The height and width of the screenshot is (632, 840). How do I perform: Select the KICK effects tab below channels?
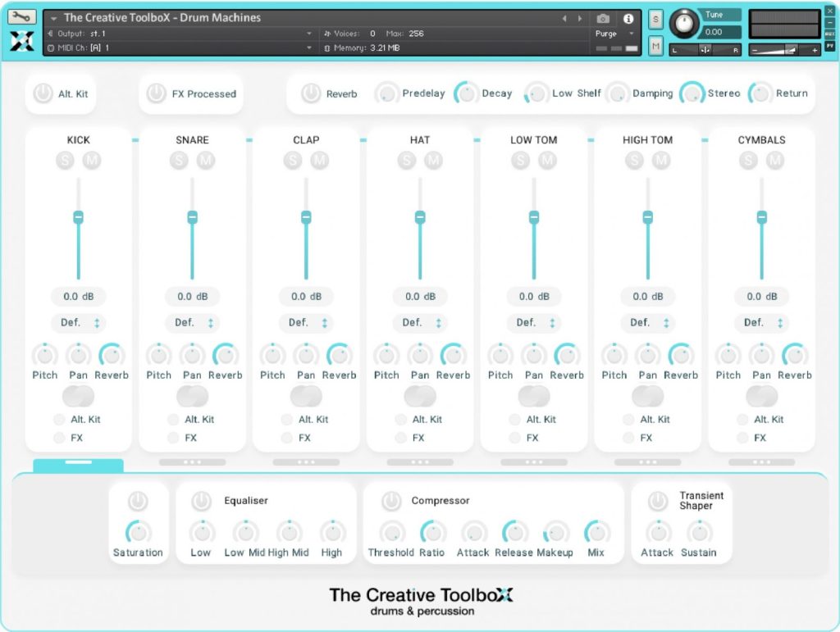78,465
